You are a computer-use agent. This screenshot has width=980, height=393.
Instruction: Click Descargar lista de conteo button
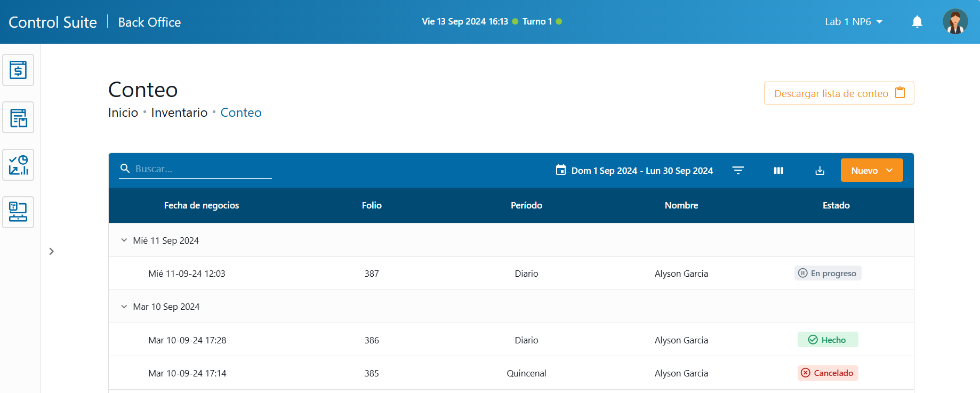(x=839, y=93)
